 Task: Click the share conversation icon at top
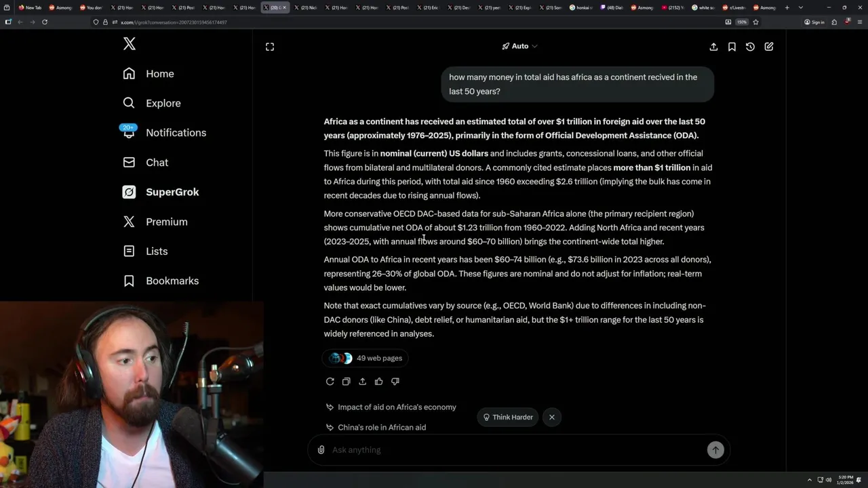coord(713,47)
